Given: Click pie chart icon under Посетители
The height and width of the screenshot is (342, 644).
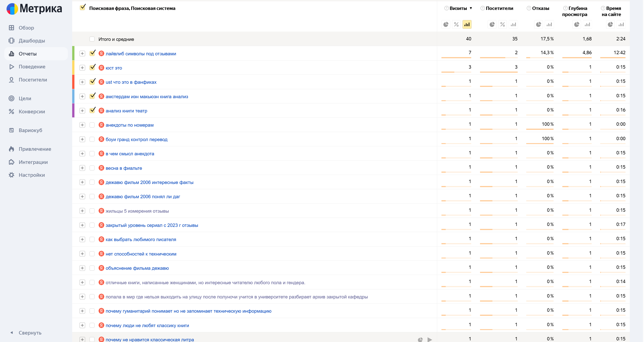Looking at the screenshot, I should (492, 25).
